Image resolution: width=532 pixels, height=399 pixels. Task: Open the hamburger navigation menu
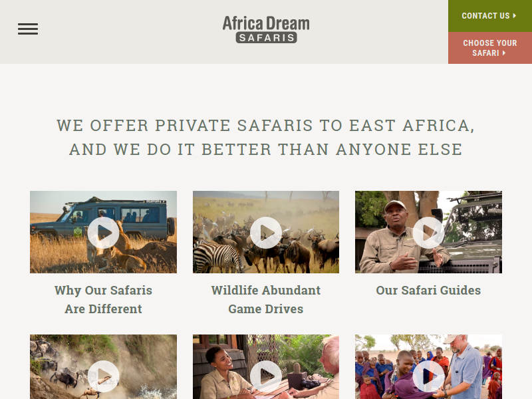coord(28,29)
